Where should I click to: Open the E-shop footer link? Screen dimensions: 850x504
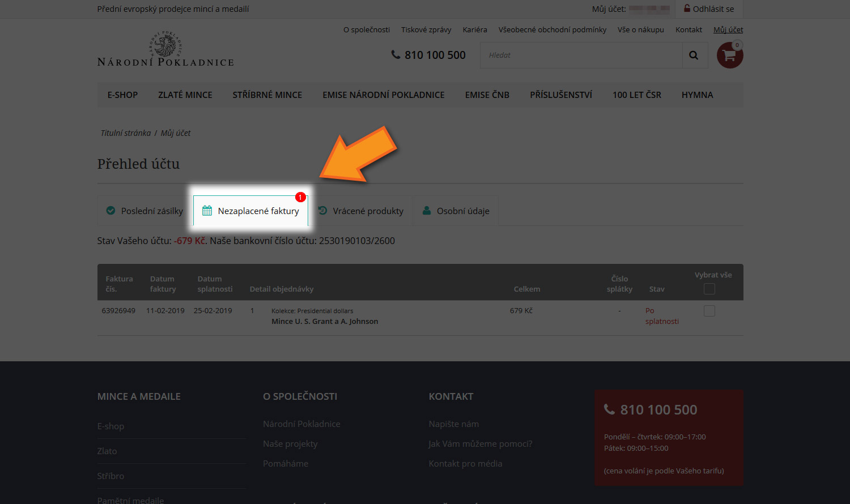pos(110,426)
